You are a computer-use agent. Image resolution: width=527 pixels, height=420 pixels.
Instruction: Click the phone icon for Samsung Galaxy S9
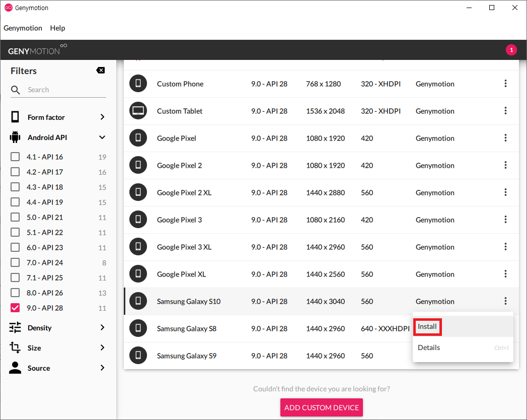click(138, 356)
